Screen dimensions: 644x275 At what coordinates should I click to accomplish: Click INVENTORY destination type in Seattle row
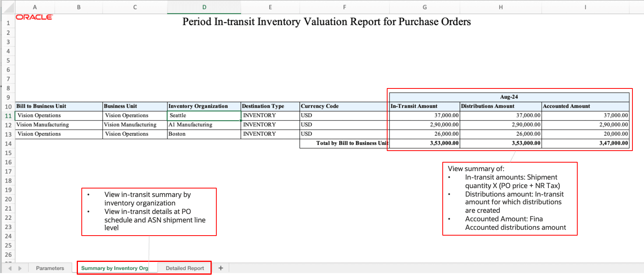point(270,115)
